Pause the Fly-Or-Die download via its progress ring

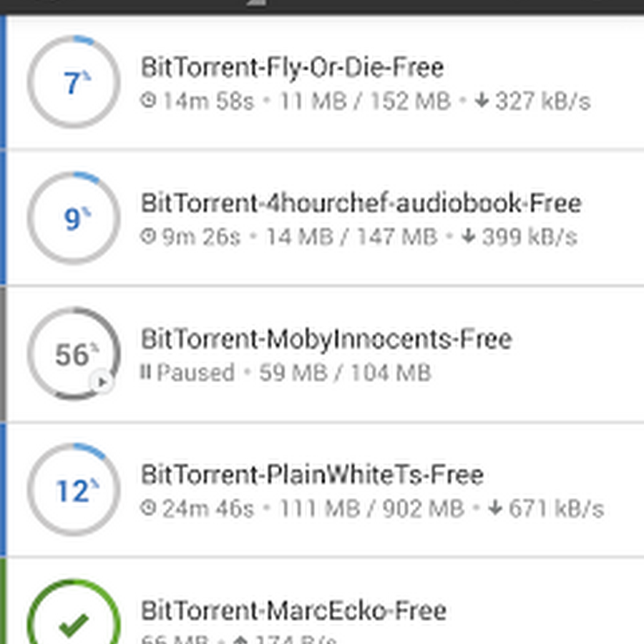click(72, 83)
